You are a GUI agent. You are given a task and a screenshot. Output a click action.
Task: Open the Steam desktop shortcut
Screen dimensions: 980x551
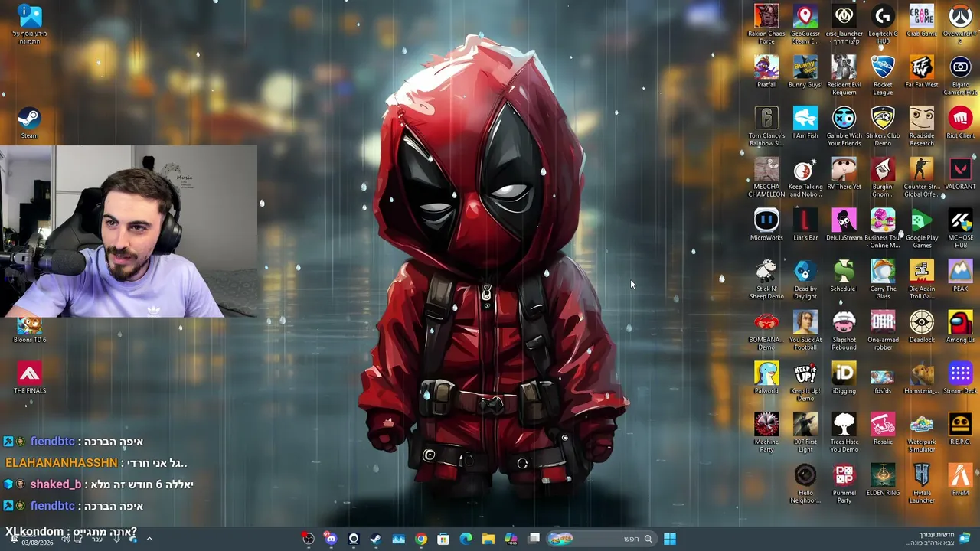click(x=29, y=122)
